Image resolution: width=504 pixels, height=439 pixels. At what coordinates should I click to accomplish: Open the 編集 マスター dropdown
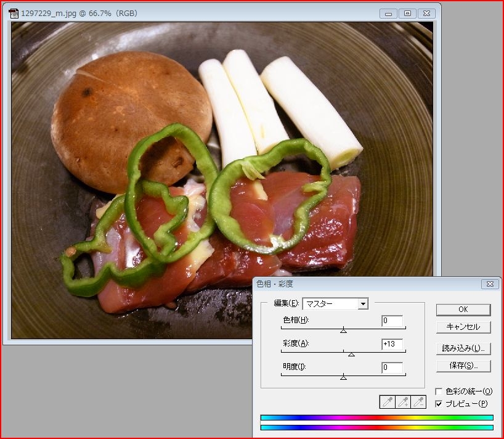pyautogui.click(x=336, y=303)
